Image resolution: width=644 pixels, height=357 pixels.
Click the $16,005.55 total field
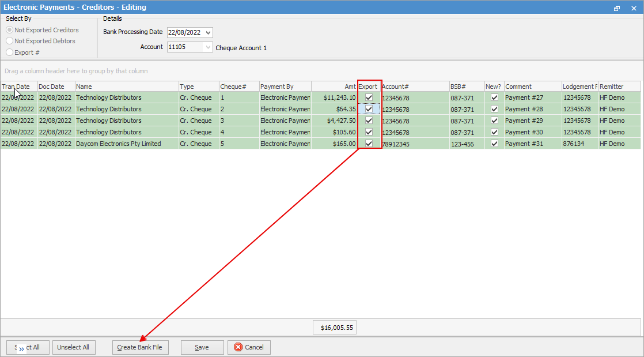click(335, 328)
